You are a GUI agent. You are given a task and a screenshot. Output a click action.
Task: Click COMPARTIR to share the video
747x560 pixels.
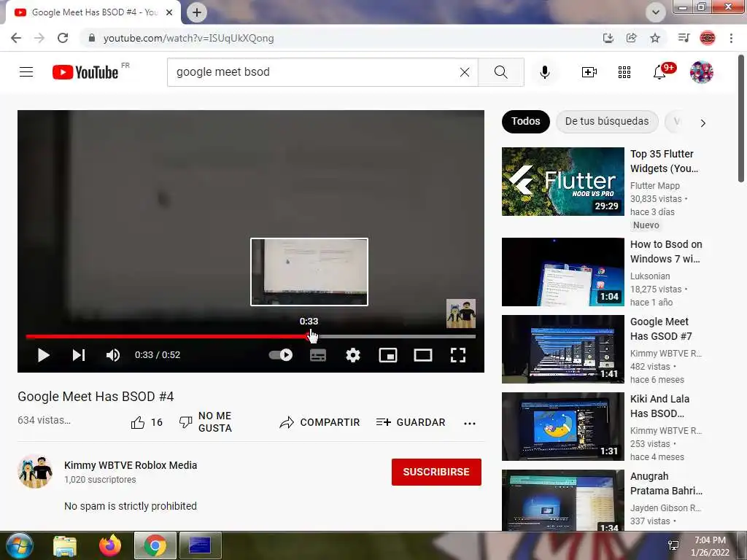tap(320, 422)
